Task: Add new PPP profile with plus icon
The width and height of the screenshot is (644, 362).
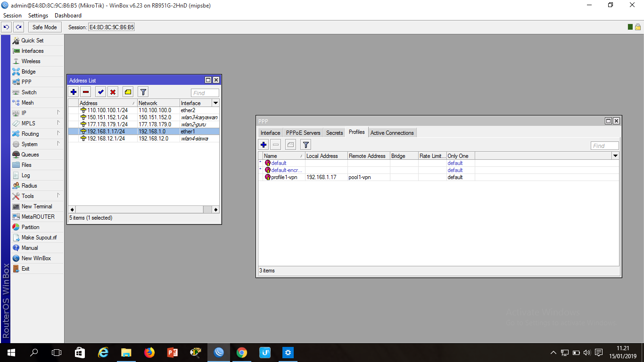Action: tap(264, 145)
